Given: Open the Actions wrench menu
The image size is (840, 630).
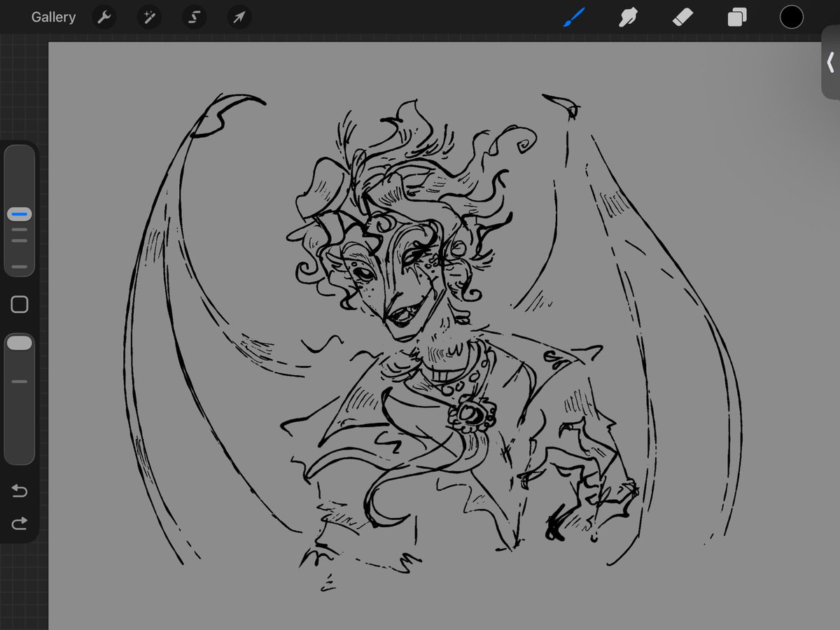Looking at the screenshot, I should click(x=104, y=17).
